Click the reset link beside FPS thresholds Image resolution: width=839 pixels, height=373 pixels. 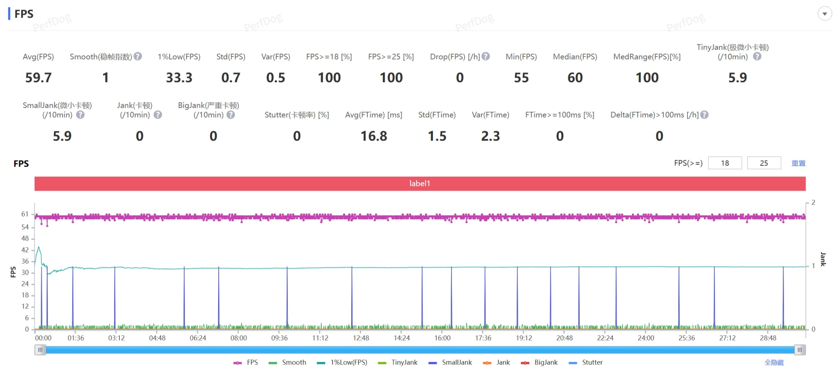pyautogui.click(x=798, y=163)
